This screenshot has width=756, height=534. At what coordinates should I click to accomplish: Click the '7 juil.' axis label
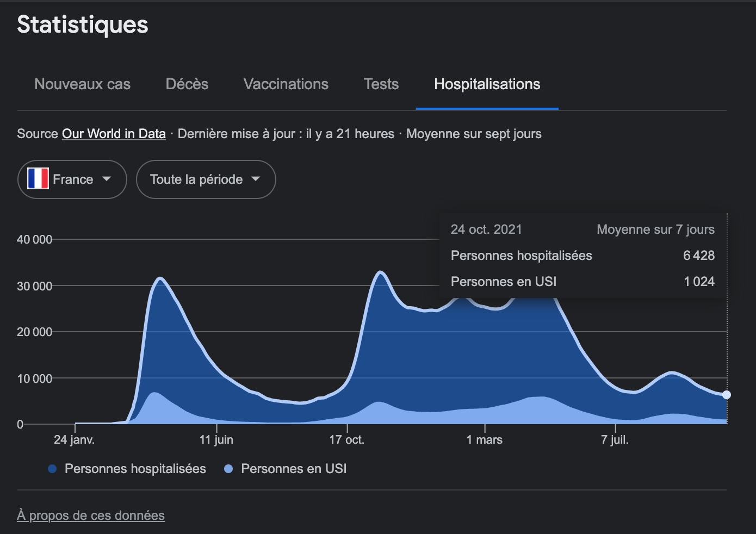point(615,440)
